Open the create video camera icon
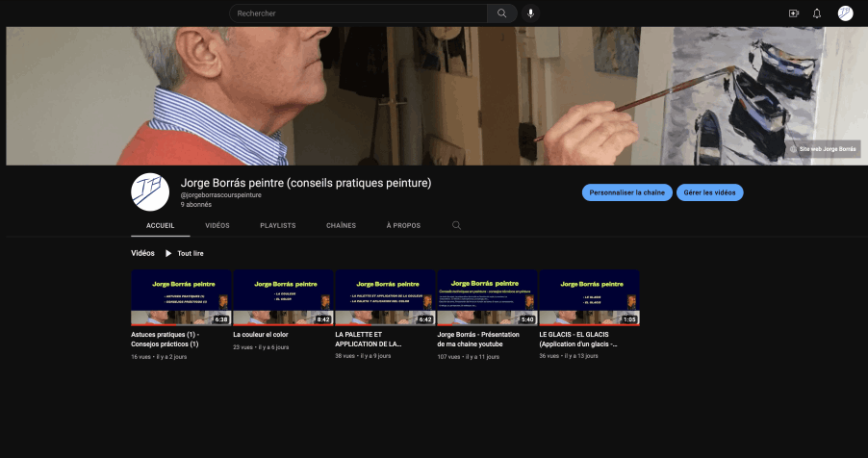The height and width of the screenshot is (458, 868). click(x=794, y=13)
